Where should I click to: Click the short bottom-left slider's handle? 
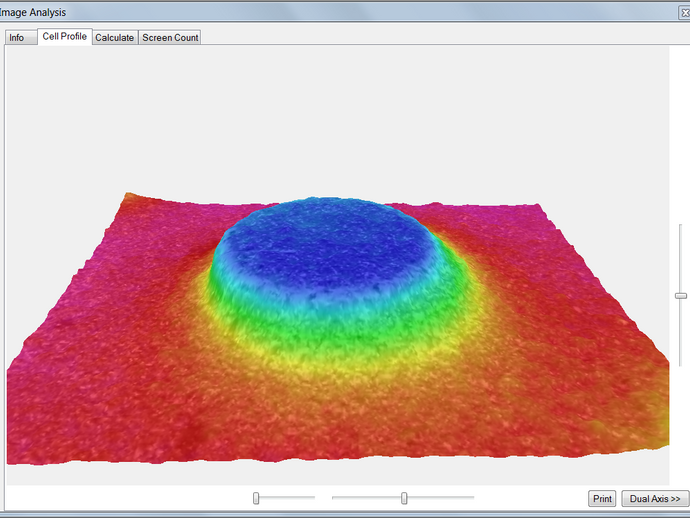[256, 498]
